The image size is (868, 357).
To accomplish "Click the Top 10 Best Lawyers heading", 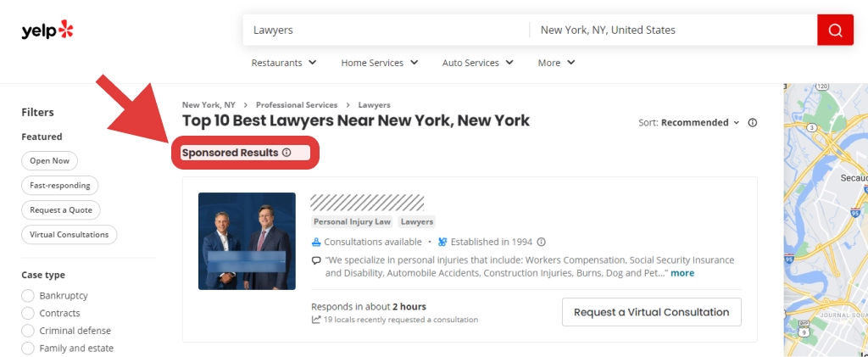I will click(356, 120).
